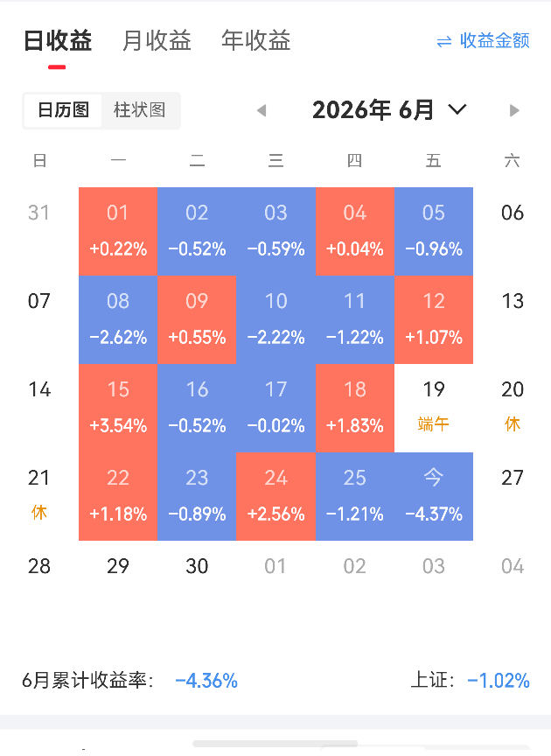
Task: Open the 年收益 tab
Action: 255,40
